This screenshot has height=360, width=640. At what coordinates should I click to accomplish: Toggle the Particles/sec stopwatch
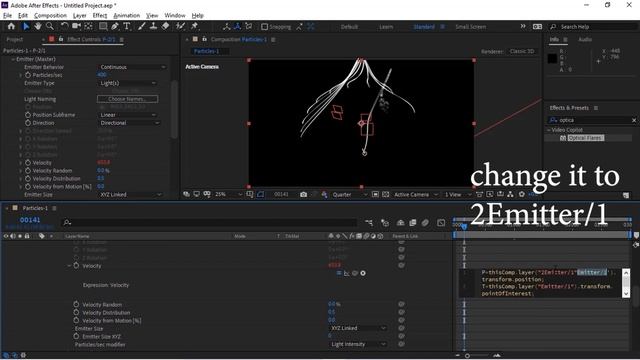click(28, 75)
